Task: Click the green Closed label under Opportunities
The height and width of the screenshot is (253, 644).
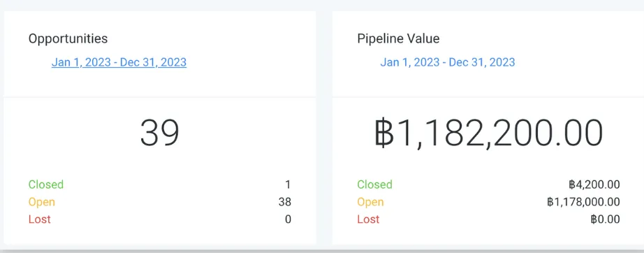Action: (x=46, y=185)
